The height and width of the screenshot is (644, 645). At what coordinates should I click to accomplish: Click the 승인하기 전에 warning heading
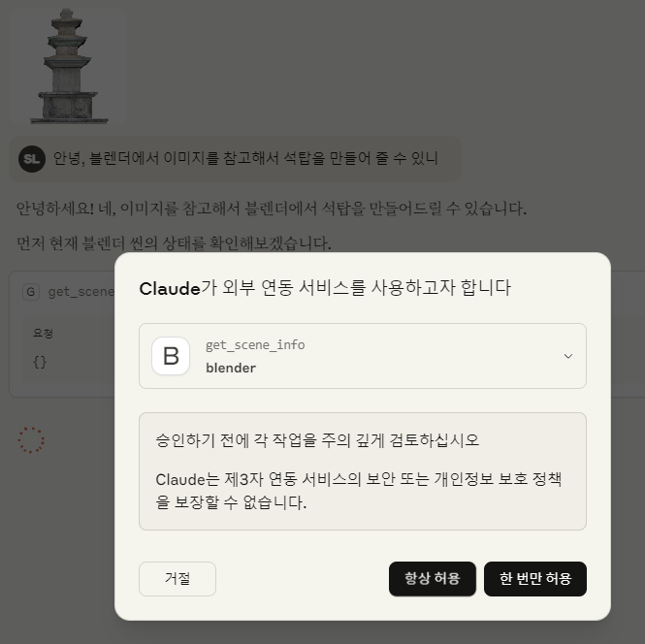317,440
